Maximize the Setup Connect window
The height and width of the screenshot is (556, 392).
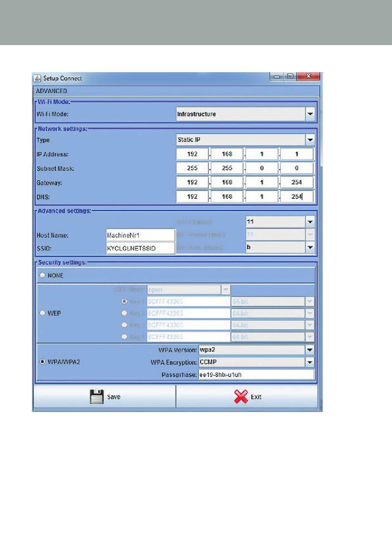290,76
